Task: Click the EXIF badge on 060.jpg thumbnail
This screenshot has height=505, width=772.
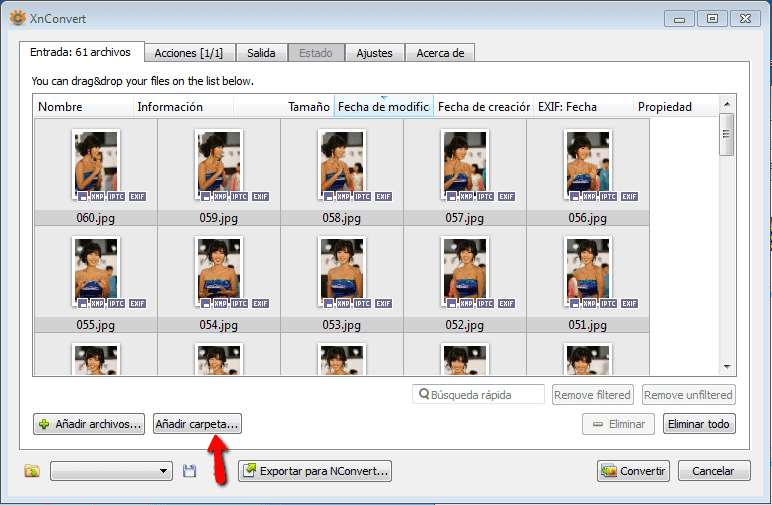Action: [x=137, y=196]
